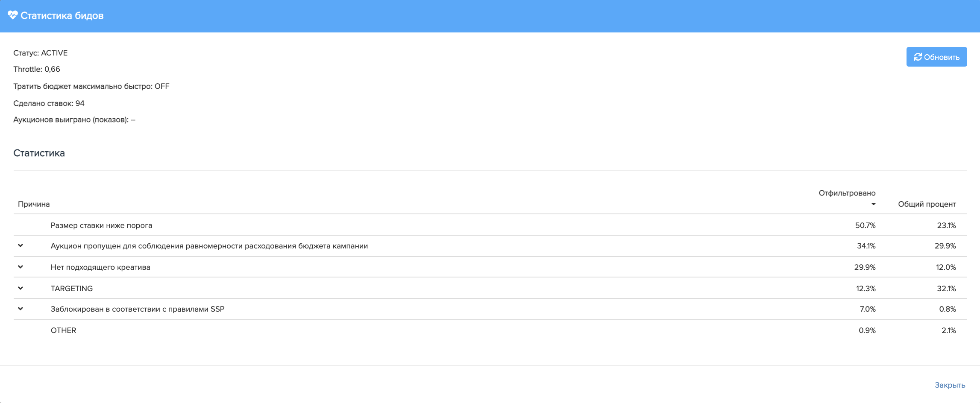Screen dimensions: 980x403
Task: Sort by the Отфильтровано column header
Action: point(847,193)
